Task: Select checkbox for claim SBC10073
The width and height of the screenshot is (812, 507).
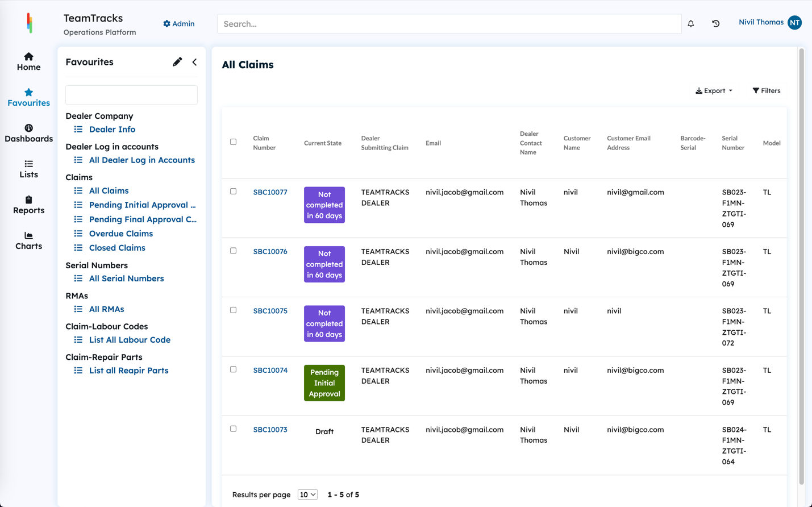Action: tap(233, 429)
